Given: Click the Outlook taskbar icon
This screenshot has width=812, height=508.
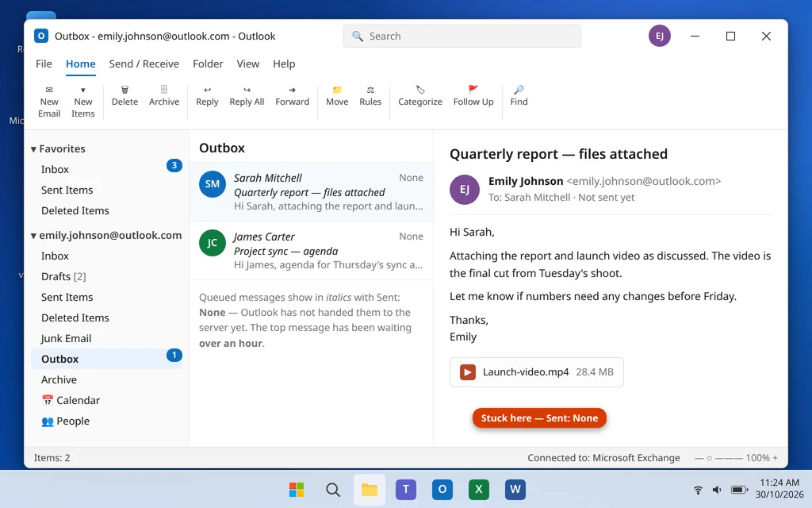Looking at the screenshot, I should point(442,490).
